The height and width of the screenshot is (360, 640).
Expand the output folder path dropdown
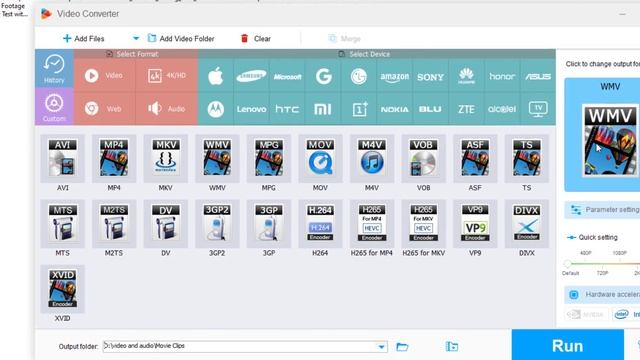click(x=381, y=347)
